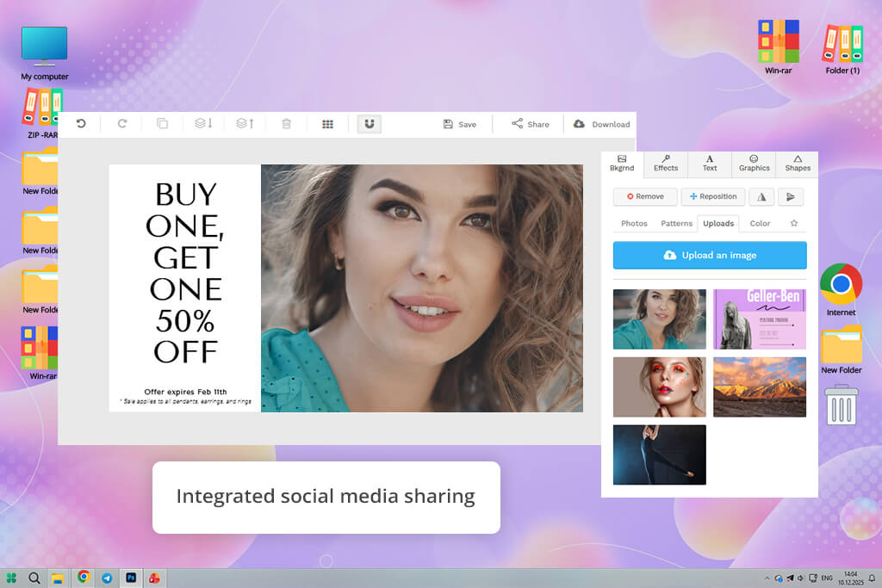
Task: Choose the curly-haired woman in teal thumbnail
Action: pos(659,319)
